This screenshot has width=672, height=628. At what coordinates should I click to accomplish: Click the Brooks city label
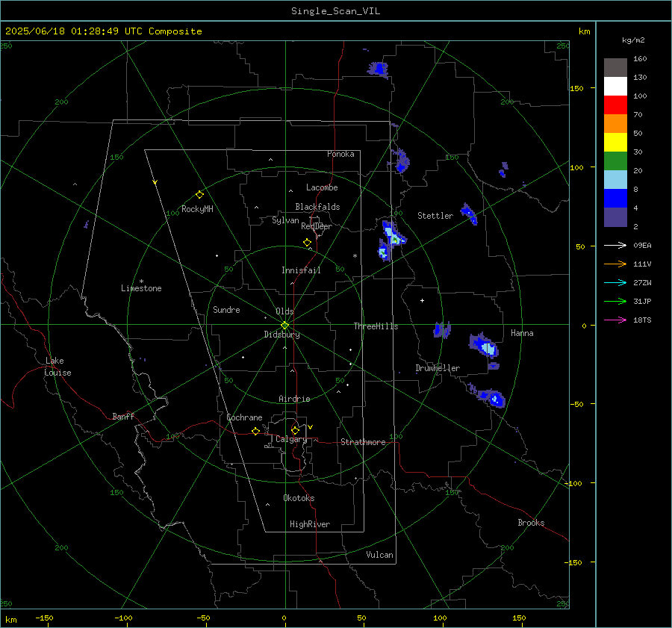click(x=531, y=523)
